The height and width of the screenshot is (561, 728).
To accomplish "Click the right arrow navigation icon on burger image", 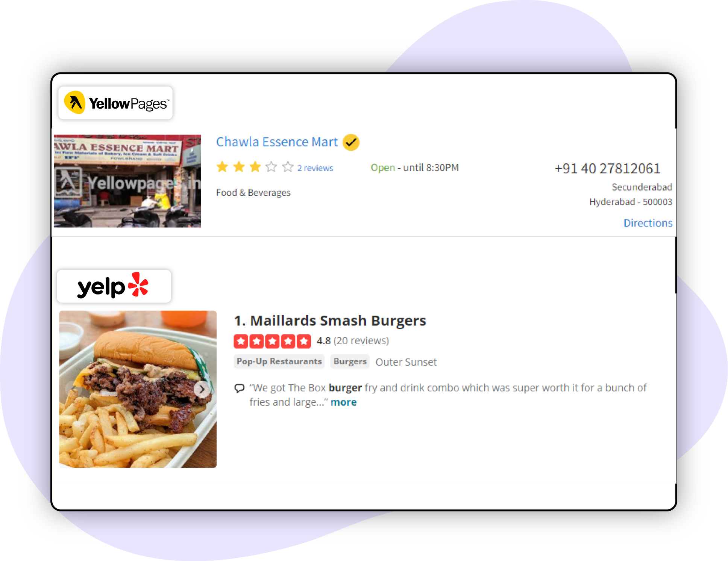I will (x=204, y=389).
